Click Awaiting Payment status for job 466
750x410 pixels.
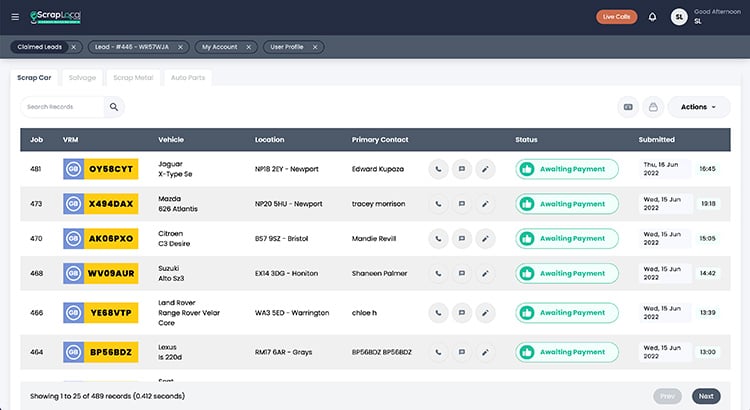[567, 312]
